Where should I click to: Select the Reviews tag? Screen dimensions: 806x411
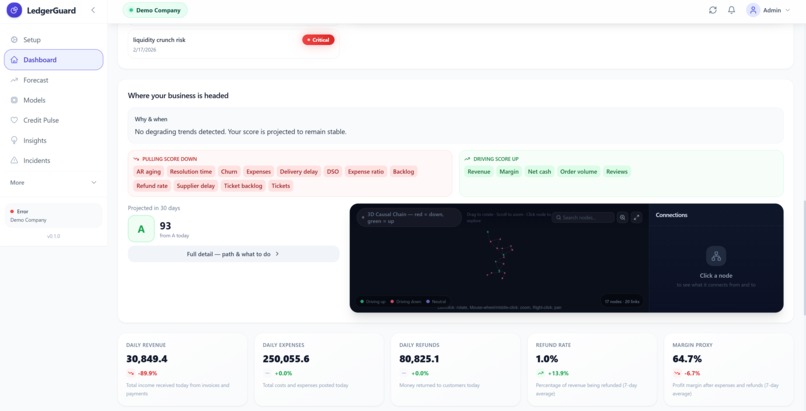(617, 172)
